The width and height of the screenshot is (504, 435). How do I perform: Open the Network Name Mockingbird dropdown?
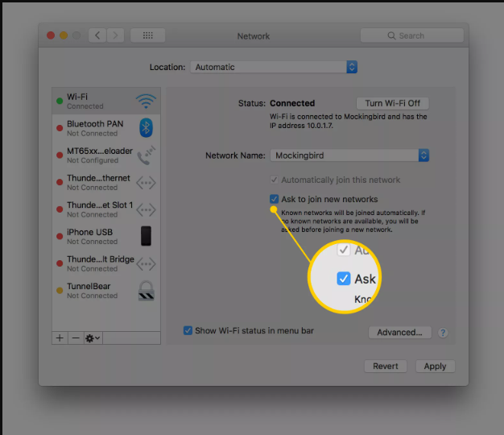tap(349, 155)
